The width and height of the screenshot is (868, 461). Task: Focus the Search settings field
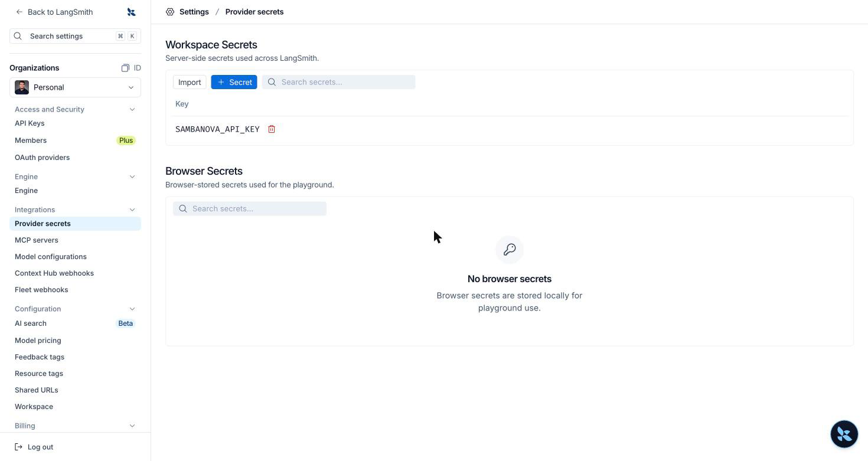[x=75, y=36]
